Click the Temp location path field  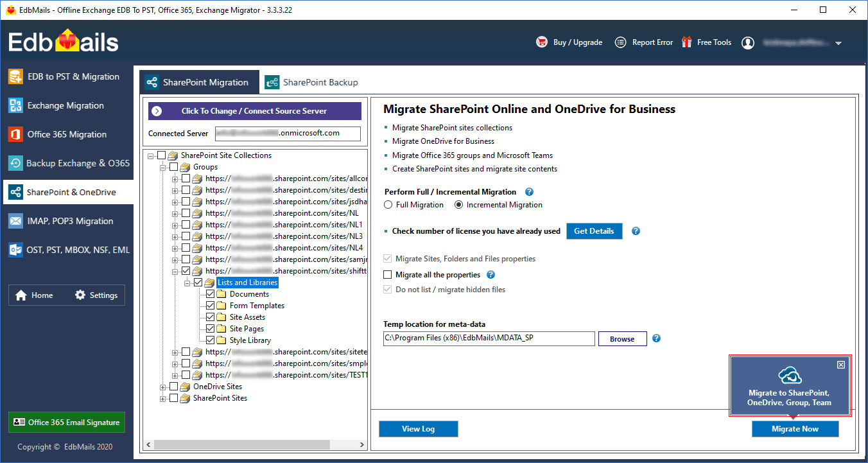[x=489, y=338]
